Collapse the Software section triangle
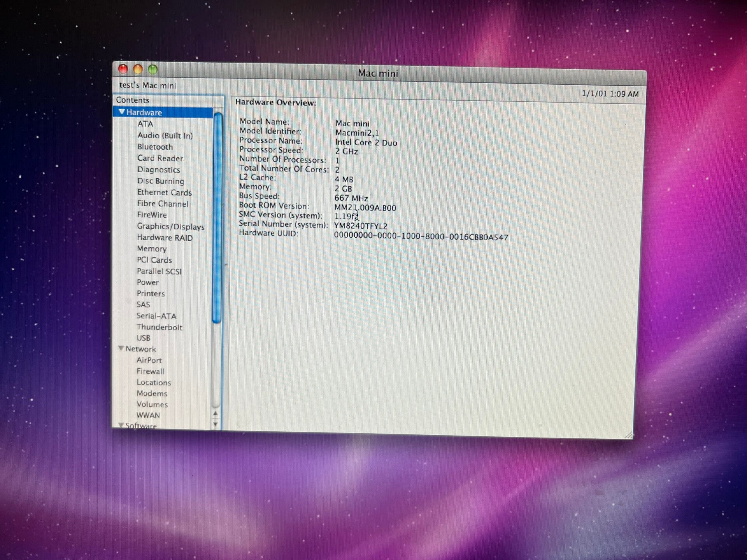This screenshot has width=747, height=560. click(x=121, y=425)
